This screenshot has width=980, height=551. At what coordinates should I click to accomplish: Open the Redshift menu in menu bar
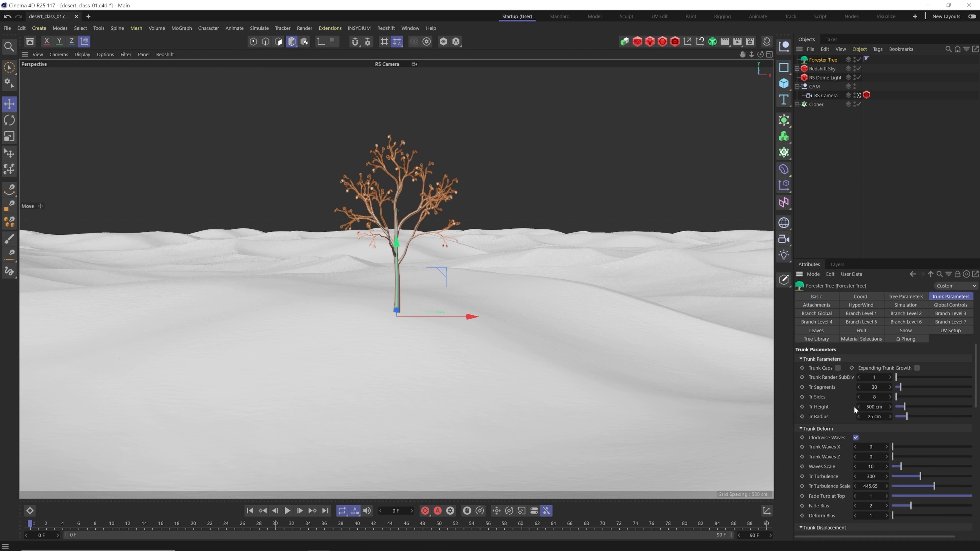[x=386, y=28]
